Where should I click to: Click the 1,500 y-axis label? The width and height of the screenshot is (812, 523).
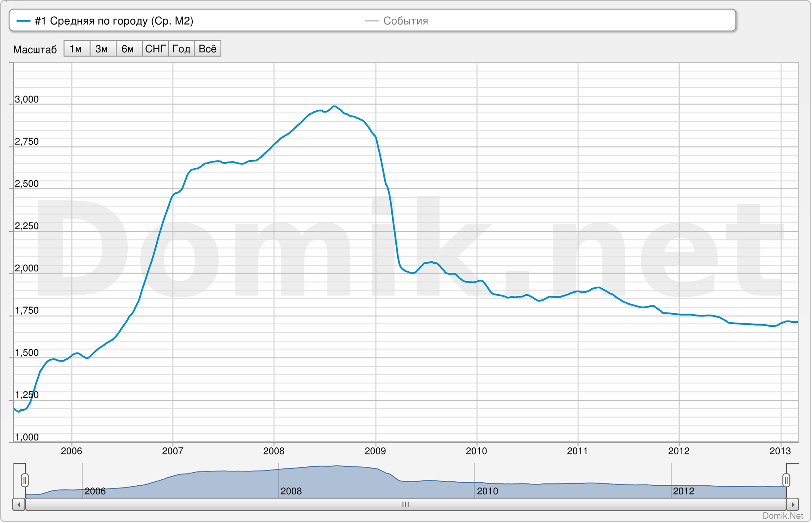coord(27,353)
